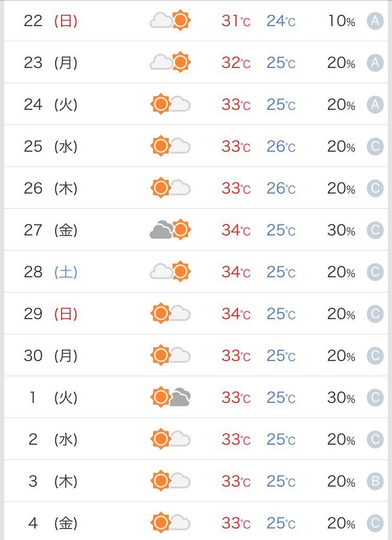392x540 pixels.
Task: Click the reliability A badge on day 22
Action: (375, 21)
